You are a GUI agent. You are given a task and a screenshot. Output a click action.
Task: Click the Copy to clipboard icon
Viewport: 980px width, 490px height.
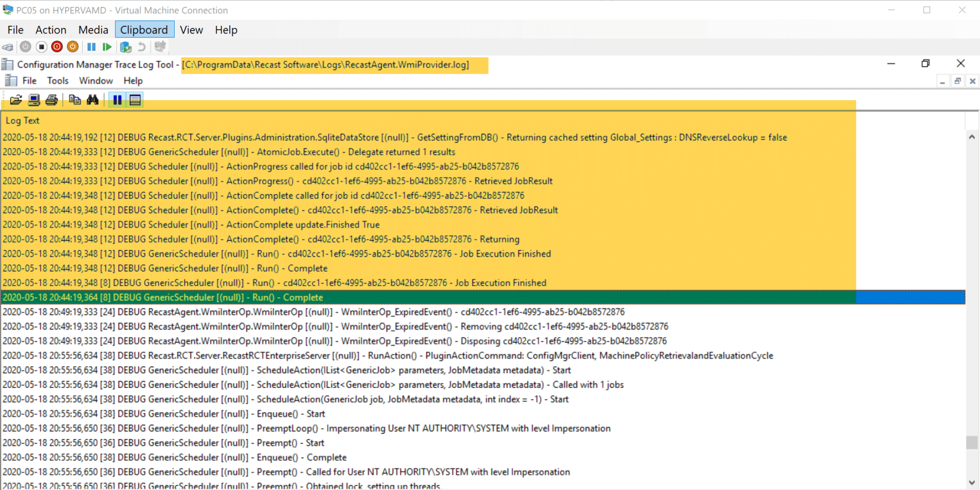[75, 100]
